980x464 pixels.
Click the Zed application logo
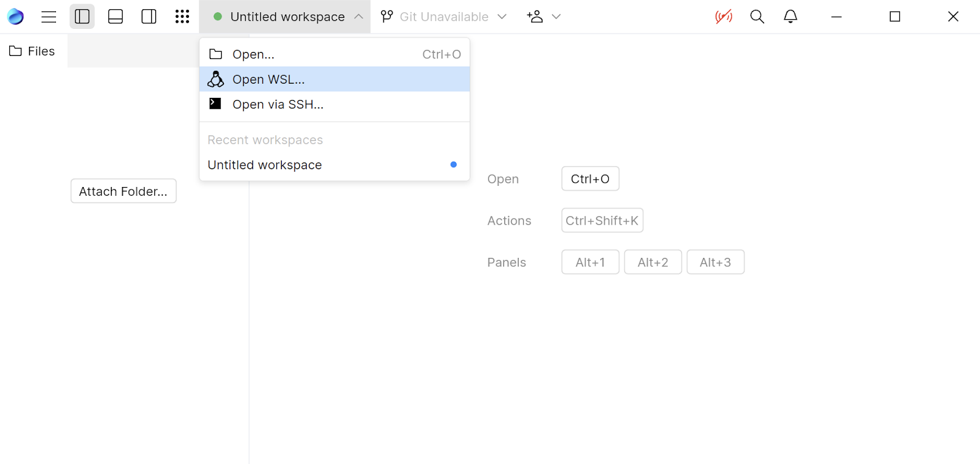pyautogui.click(x=15, y=17)
